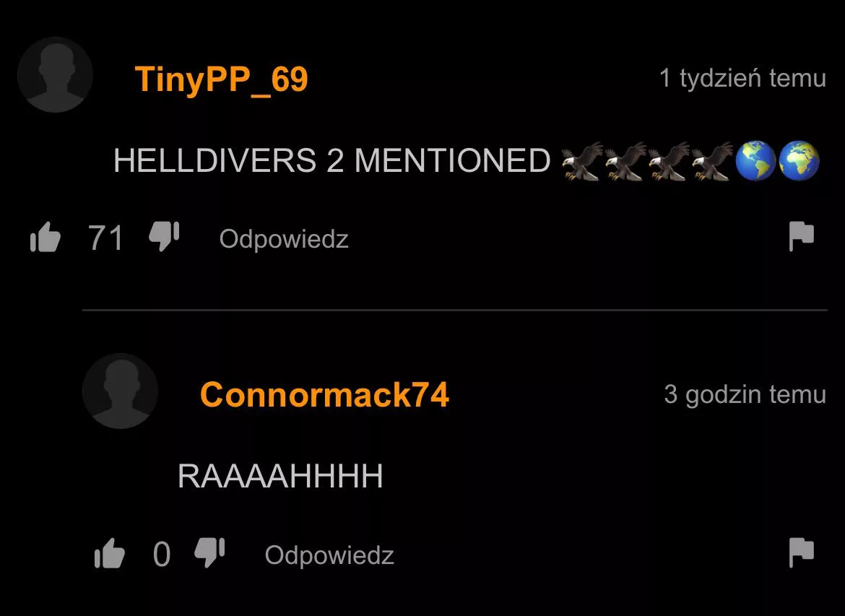Select the RAAAAHHHH reply text

tap(280, 477)
